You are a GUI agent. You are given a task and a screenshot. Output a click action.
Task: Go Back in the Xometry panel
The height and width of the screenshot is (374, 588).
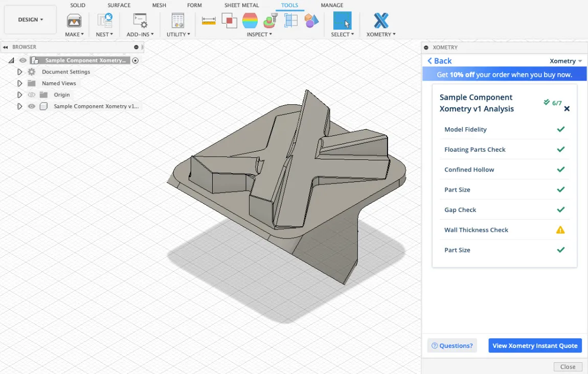(x=440, y=61)
